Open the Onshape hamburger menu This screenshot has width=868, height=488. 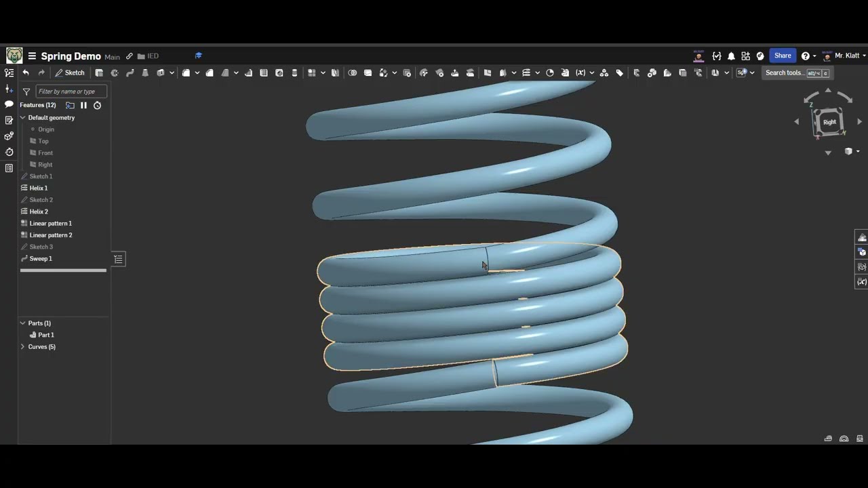pyautogui.click(x=32, y=56)
